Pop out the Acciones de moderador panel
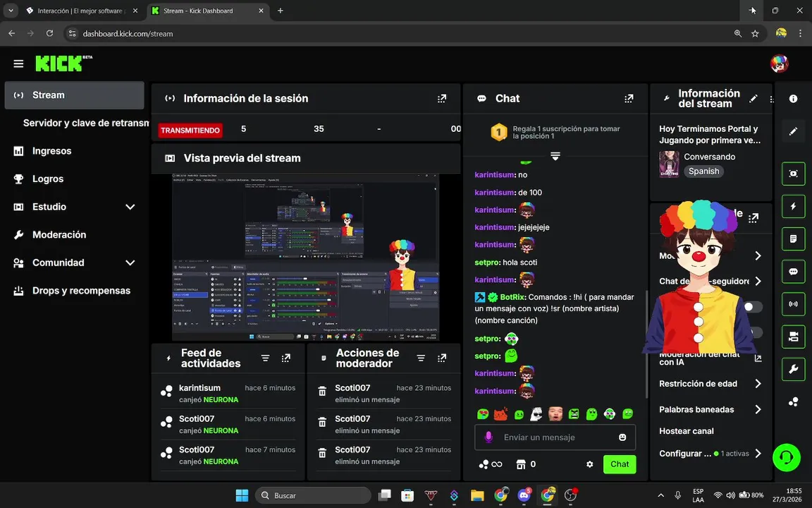Screen dimensions: 812x508 coord(442,358)
